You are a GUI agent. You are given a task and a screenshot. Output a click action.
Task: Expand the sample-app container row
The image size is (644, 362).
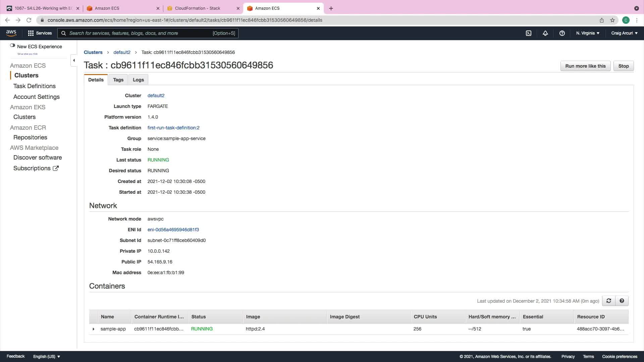click(94, 329)
